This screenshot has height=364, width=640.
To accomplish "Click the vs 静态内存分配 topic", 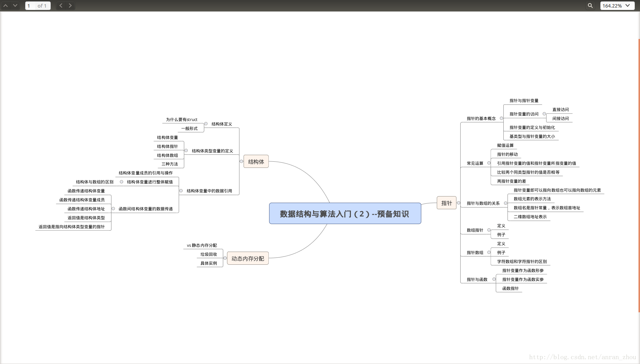I will click(202, 245).
